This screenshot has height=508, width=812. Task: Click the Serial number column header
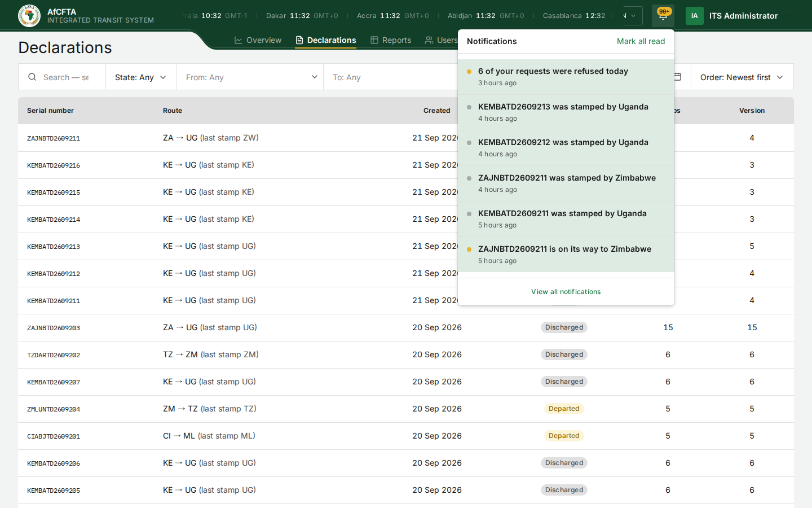pyautogui.click(x=50, y=111)
